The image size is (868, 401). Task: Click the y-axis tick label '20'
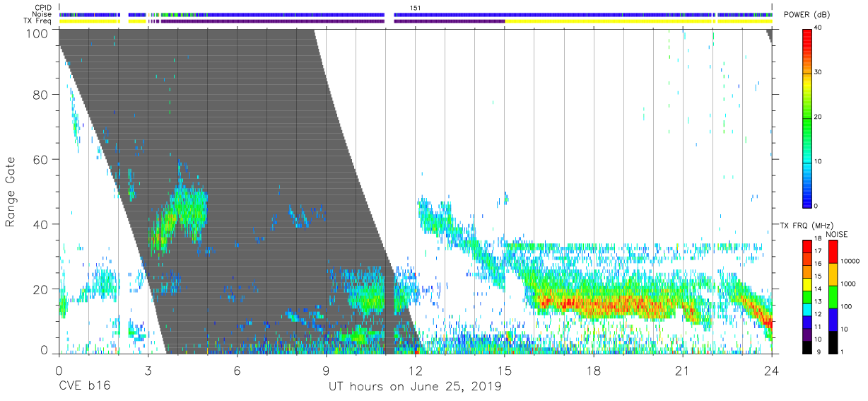pyautogui.click(x=42, y=289)
